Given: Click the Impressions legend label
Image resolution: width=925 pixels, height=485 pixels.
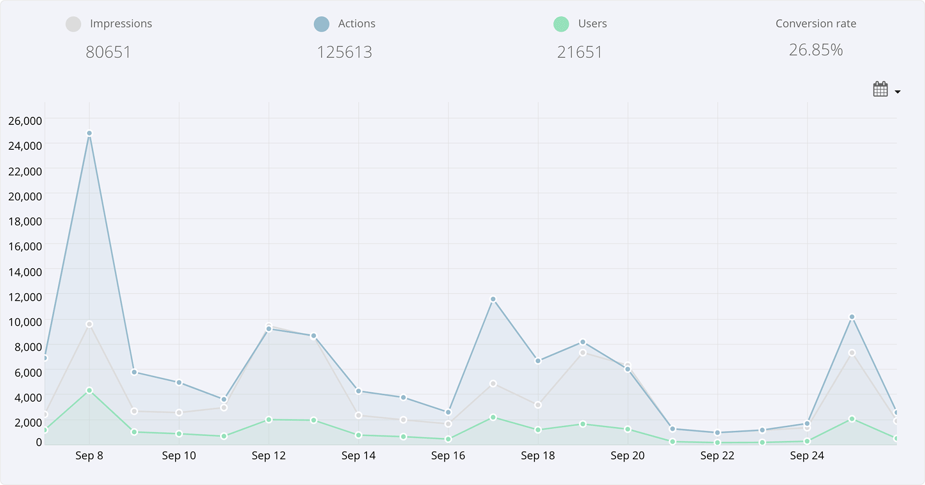Looking at the screenshot, I should click(121, 23).
